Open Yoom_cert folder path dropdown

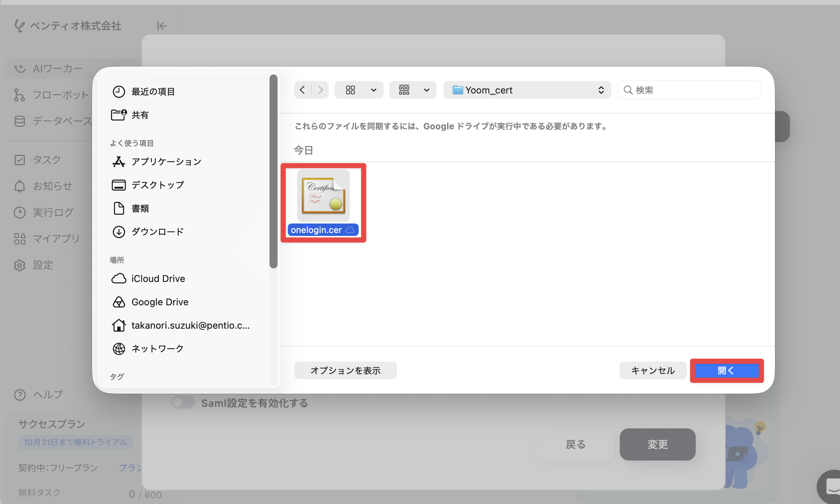click(527, 90)
